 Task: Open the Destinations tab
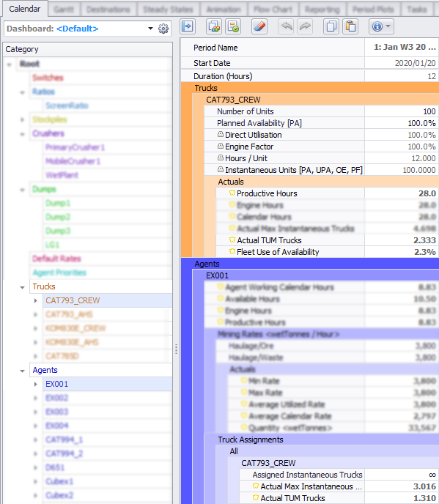pos(108,10)
